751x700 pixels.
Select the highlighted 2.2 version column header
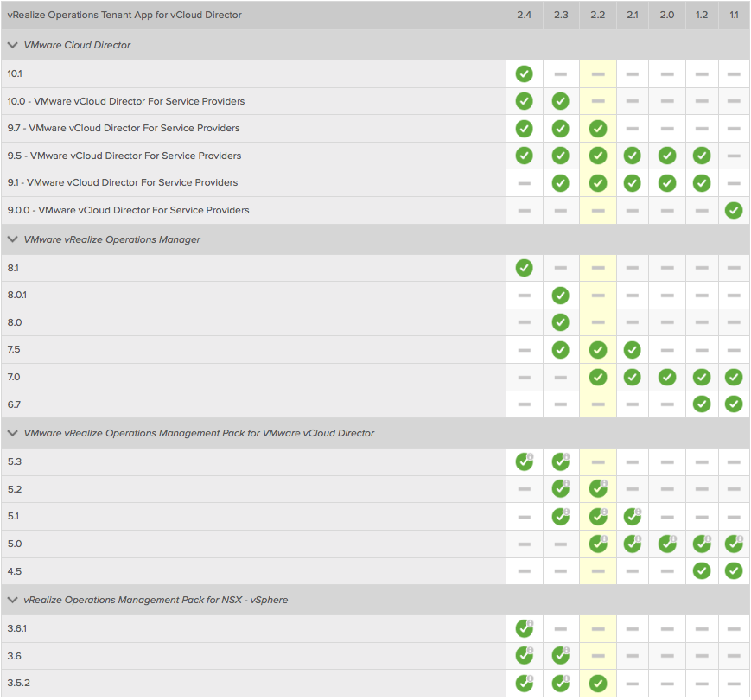point(597,15)
